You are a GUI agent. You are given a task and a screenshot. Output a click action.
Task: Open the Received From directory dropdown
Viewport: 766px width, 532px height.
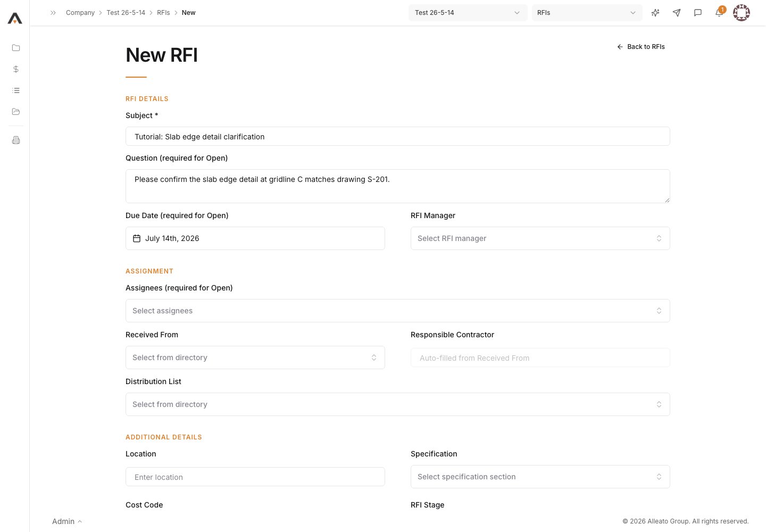255,358
